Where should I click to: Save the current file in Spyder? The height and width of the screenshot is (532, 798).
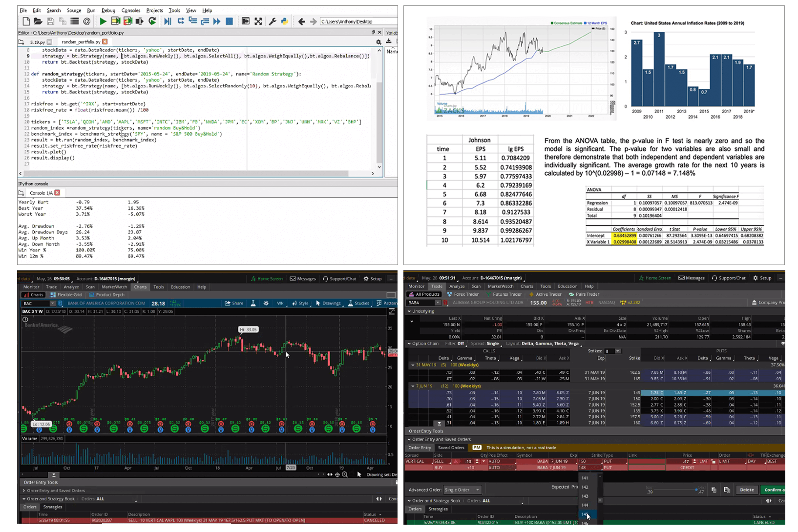(50, 21)
